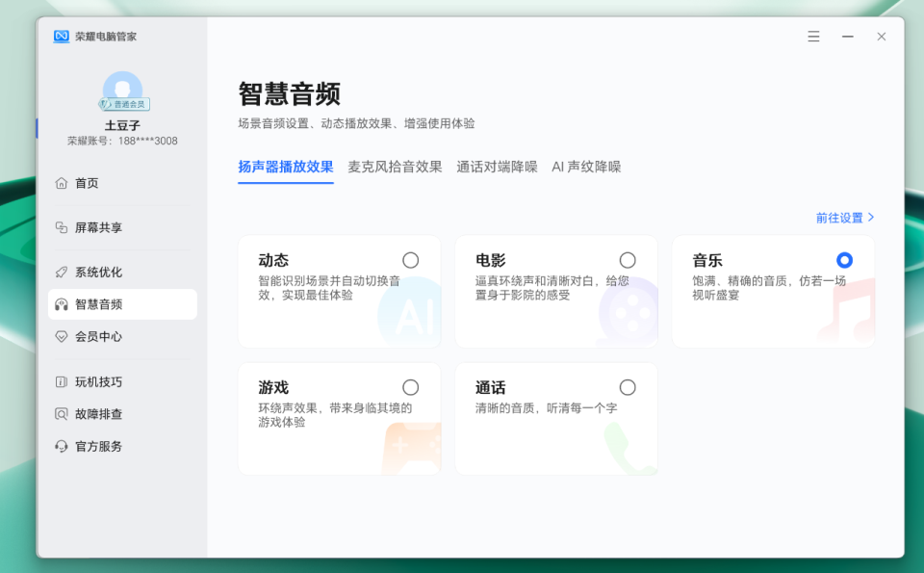Click the 荣耀电脑管家 title text
Screen dimensions: 924x573
coord(106,37)
